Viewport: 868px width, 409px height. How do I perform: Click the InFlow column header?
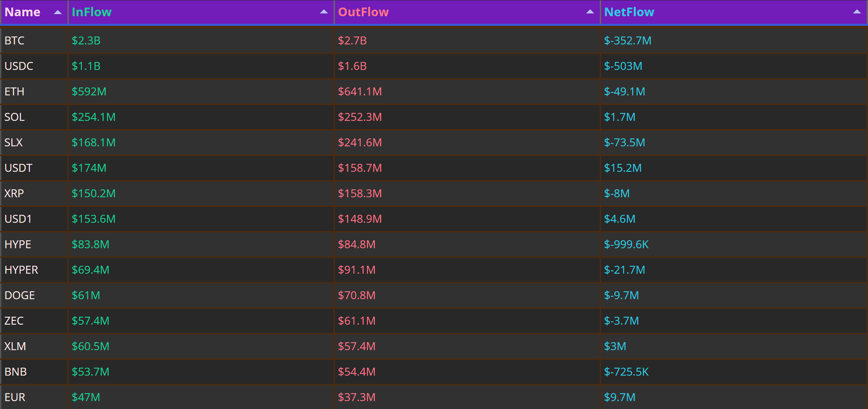pos(201,12)
